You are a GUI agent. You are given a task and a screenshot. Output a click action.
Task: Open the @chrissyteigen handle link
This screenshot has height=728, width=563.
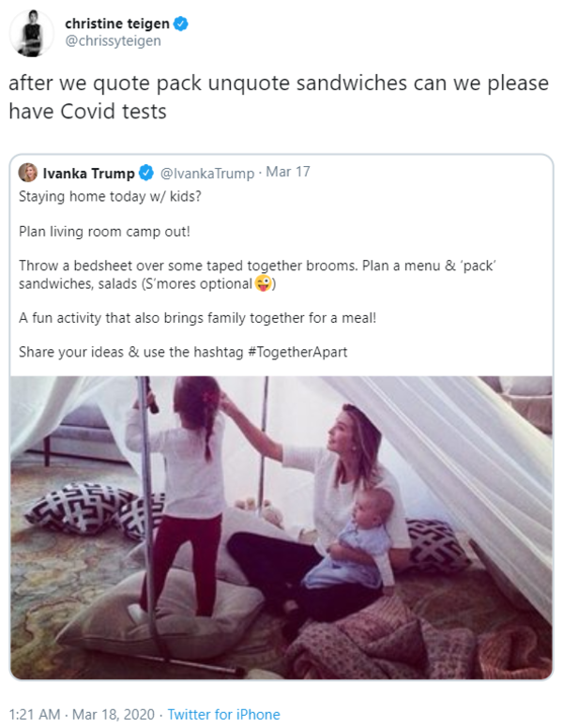[x=113, y=41]
